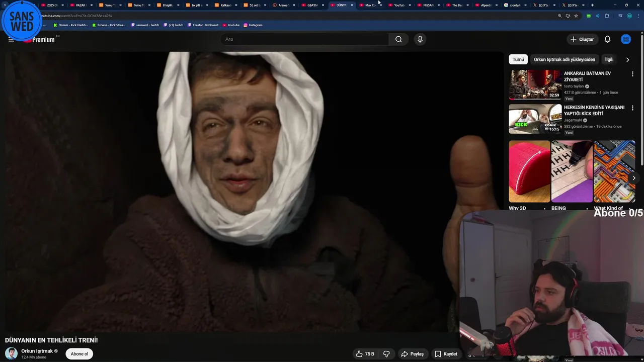Open the browser three-dot menu
This screenshot has width=644, height=362.
click(x=638, y=16)
